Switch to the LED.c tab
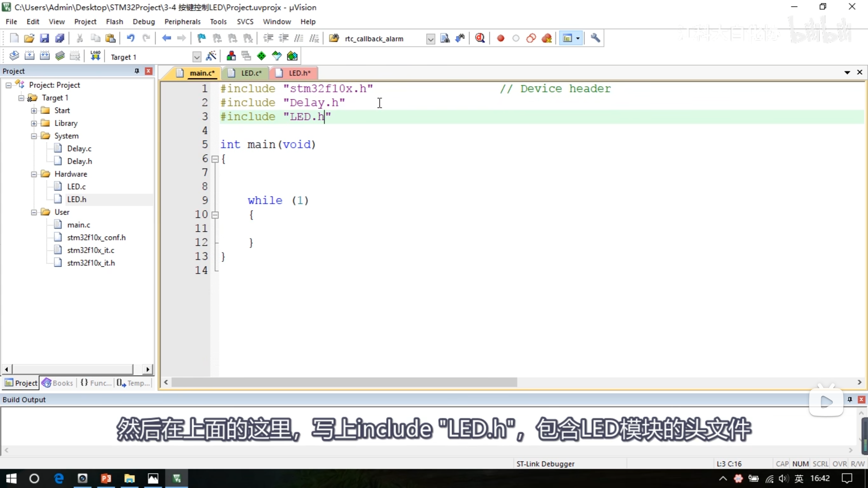Screen dimensions: 868x488 coord(251,73)
